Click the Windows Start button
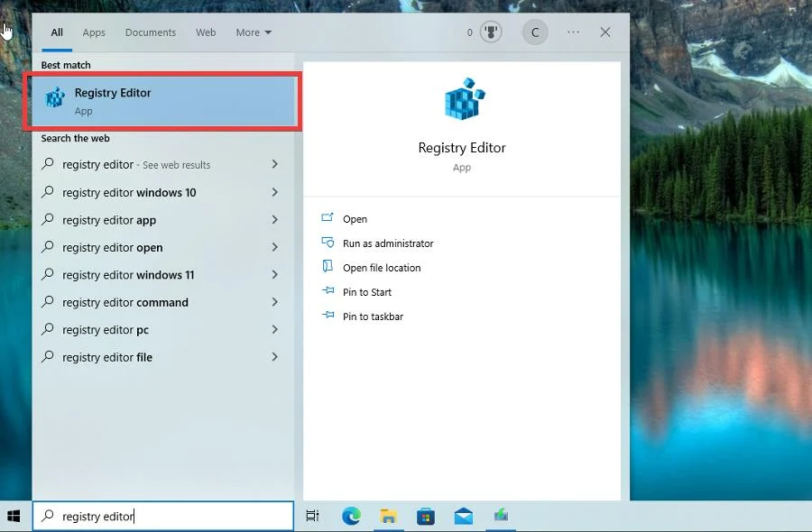 [14, 516]
